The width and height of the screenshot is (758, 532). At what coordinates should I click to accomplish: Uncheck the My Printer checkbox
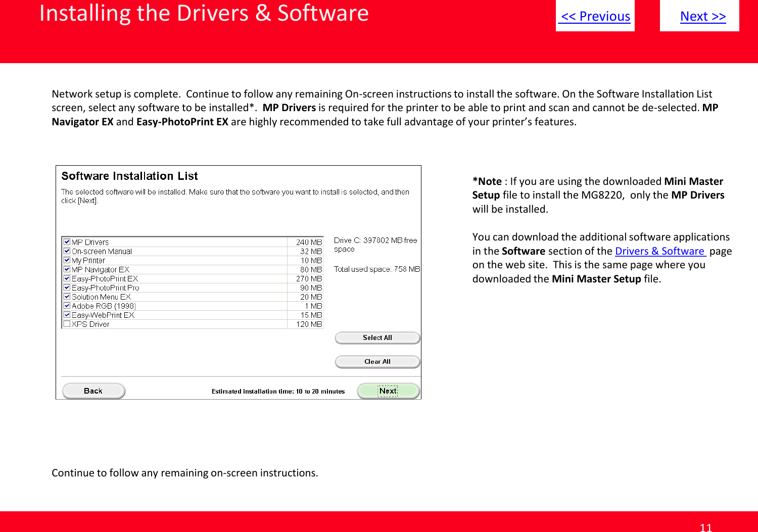67,260
